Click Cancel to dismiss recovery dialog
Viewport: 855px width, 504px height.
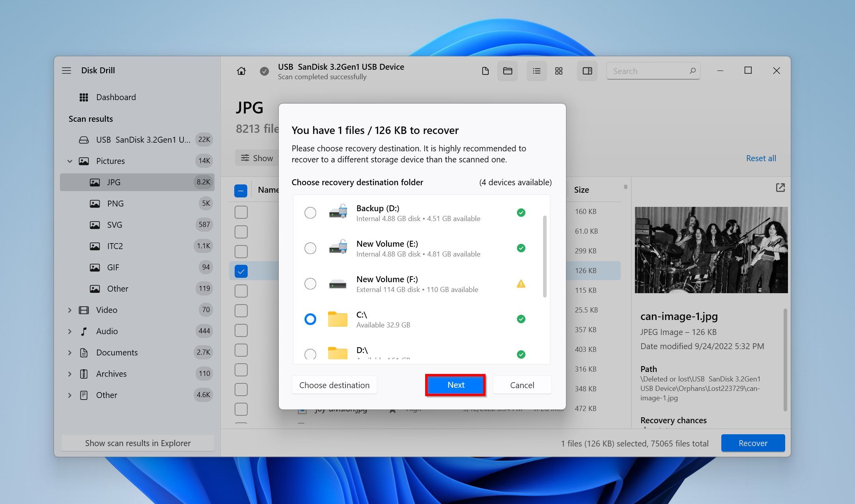pyautogui.click(x=521, y=385)
